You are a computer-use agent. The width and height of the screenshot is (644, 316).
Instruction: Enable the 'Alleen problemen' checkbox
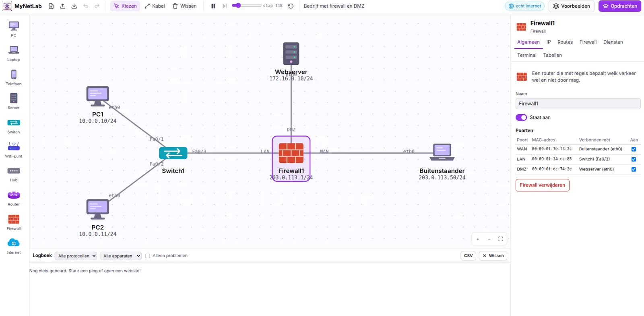(x=148, y=256)
